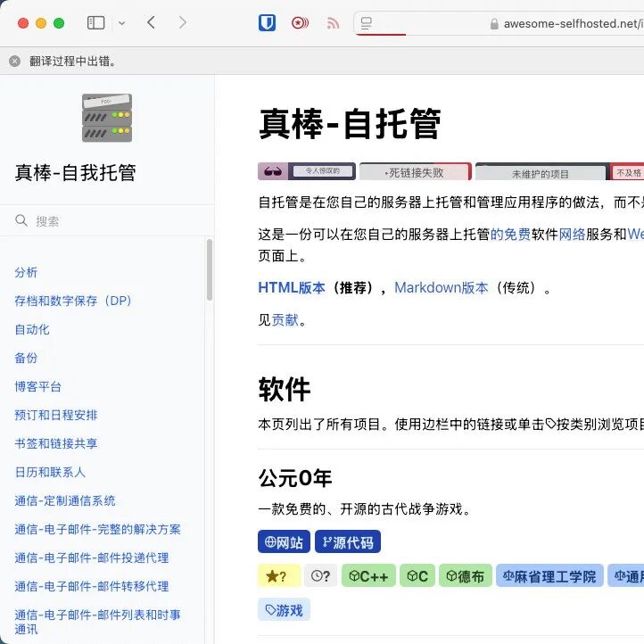Open the 存档和数字保存（DP）category
The width and height of the screenshot is (644, 644).
(73, 301)
